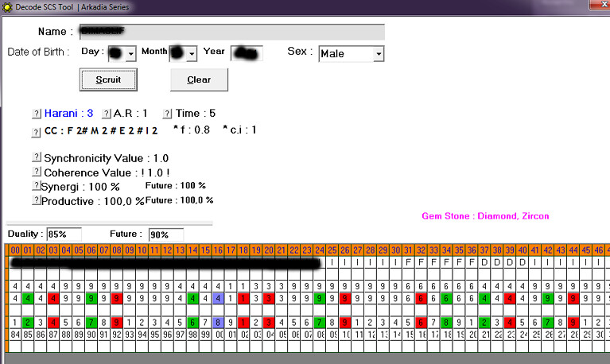610x364 pixels.
Task: Select the orange column header 46
Action: [599, 250]
